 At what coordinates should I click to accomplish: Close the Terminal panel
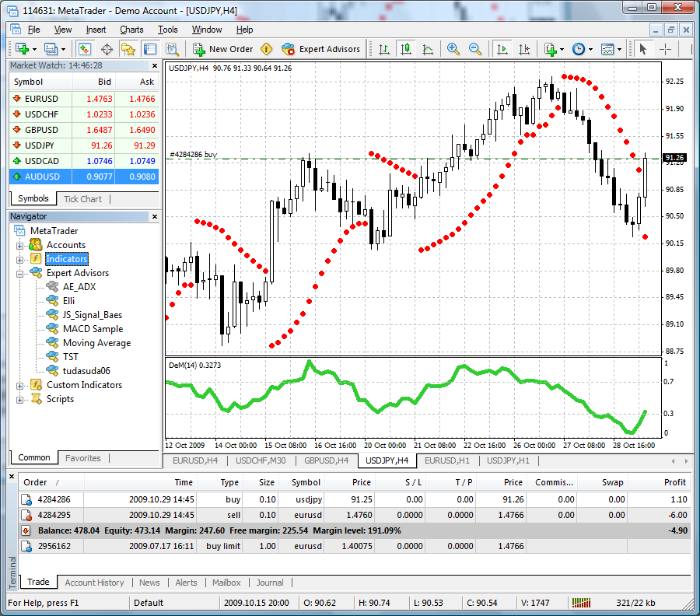click(x=12, y=476)
